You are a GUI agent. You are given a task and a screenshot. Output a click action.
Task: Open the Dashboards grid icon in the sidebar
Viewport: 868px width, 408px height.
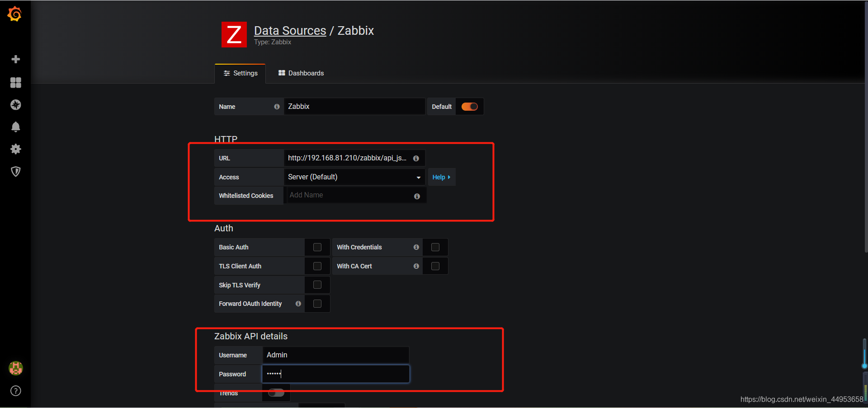coord(16,82)
